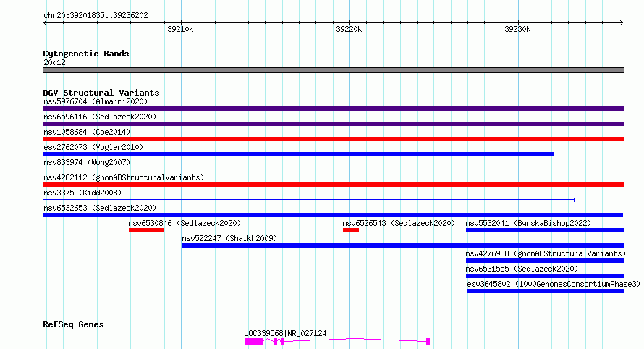Select the nsv5532041 (ByrskaBishop2022) blue bar
Viewport: 644px width, 349px height.
click(x=545, y=230)
